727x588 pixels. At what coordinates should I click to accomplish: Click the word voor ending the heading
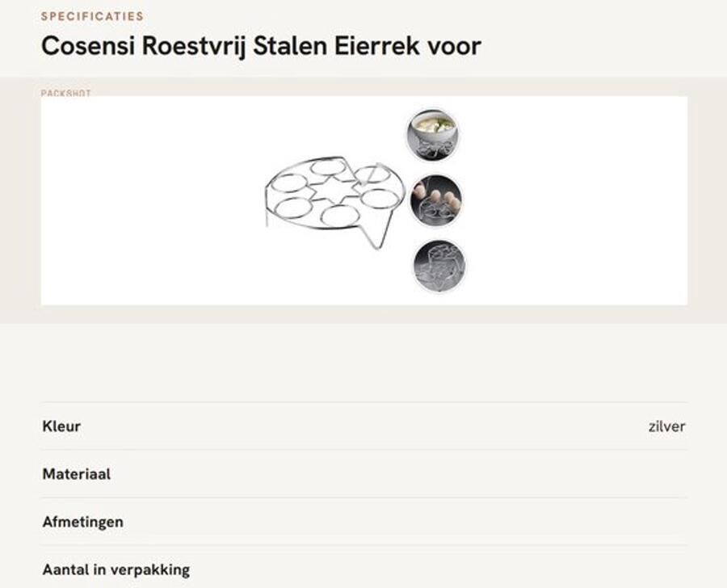tap(454, 47)
